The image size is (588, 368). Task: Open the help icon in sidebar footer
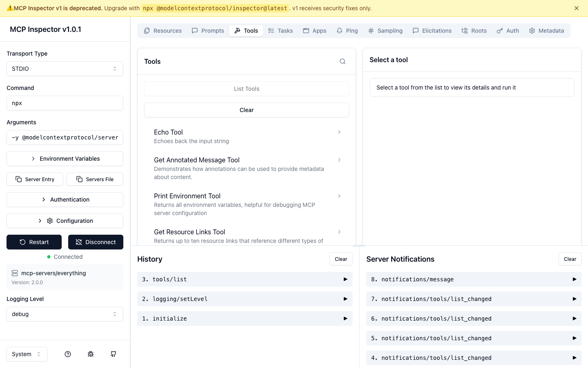(68, 354)
